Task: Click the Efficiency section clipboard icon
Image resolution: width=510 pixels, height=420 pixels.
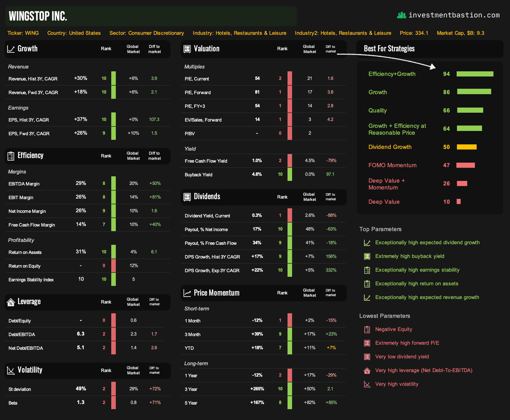Action: 11,156
